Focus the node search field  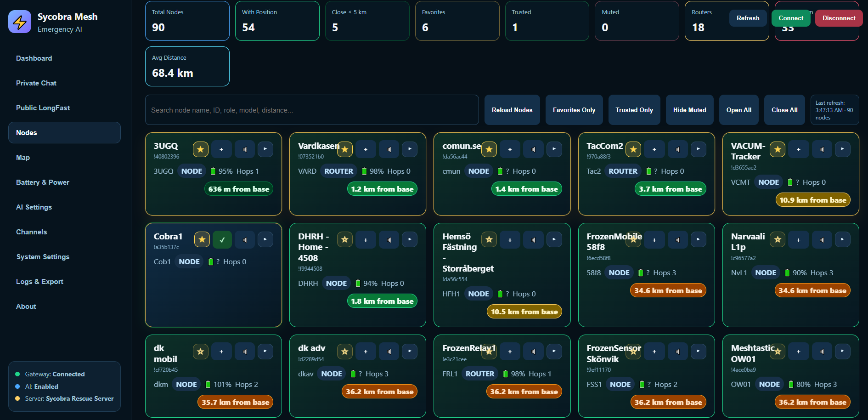(x=312, y=110)
